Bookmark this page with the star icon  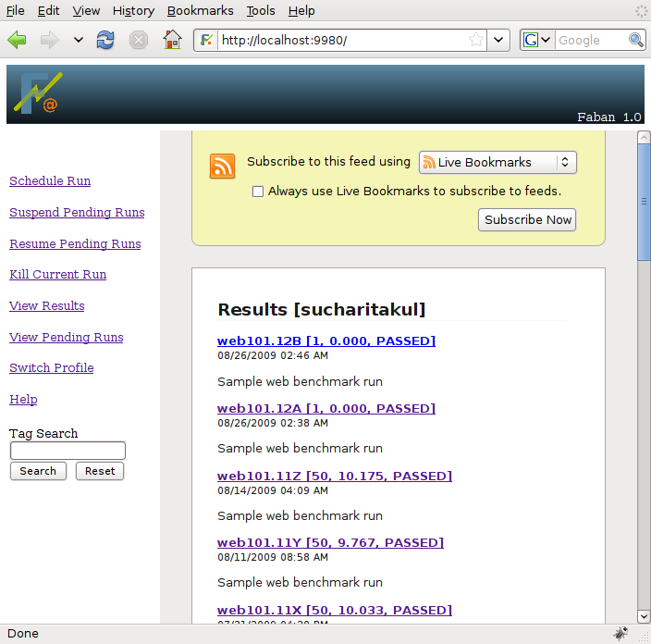476,41
